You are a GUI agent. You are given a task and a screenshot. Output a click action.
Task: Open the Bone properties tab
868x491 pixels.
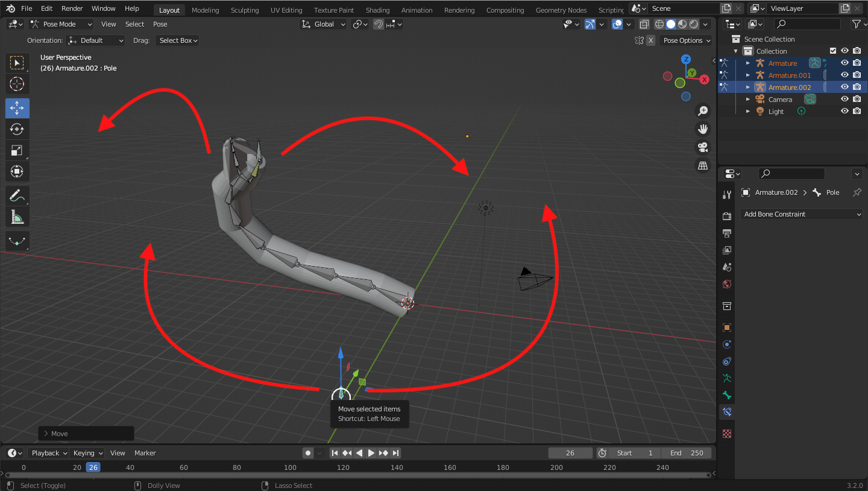727,395
